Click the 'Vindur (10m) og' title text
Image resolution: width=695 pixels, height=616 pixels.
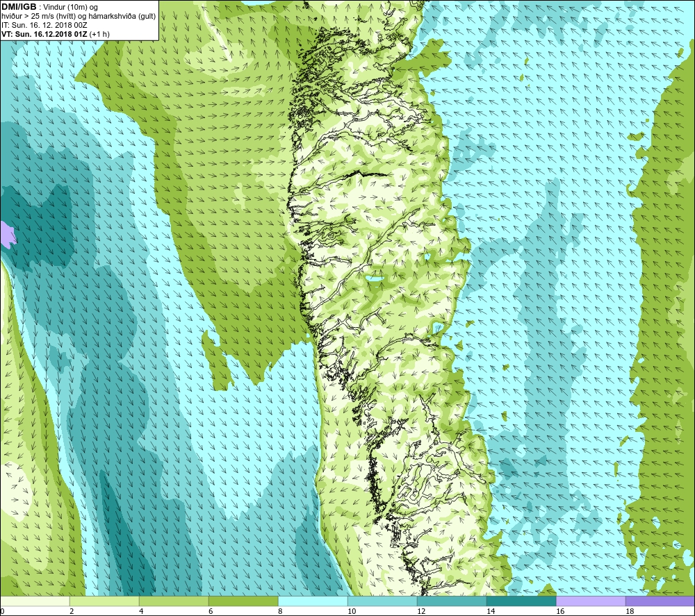click(72, 7)
